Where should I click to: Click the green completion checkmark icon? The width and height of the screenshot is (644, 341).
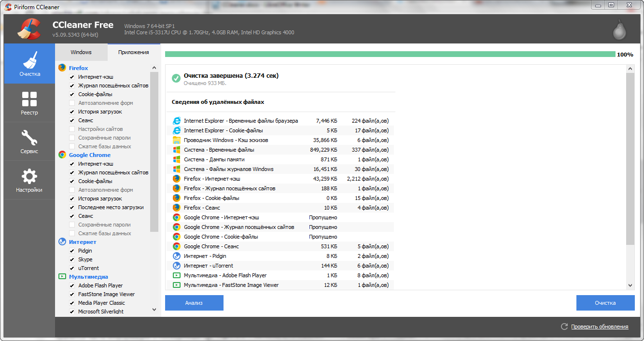(x=176, y=79)
